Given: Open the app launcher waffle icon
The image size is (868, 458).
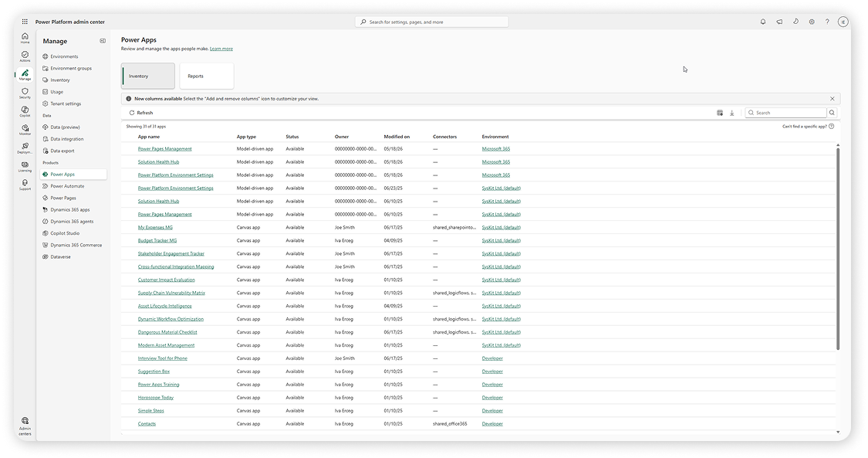Looking at the screenshot, I should pos(25,22).
